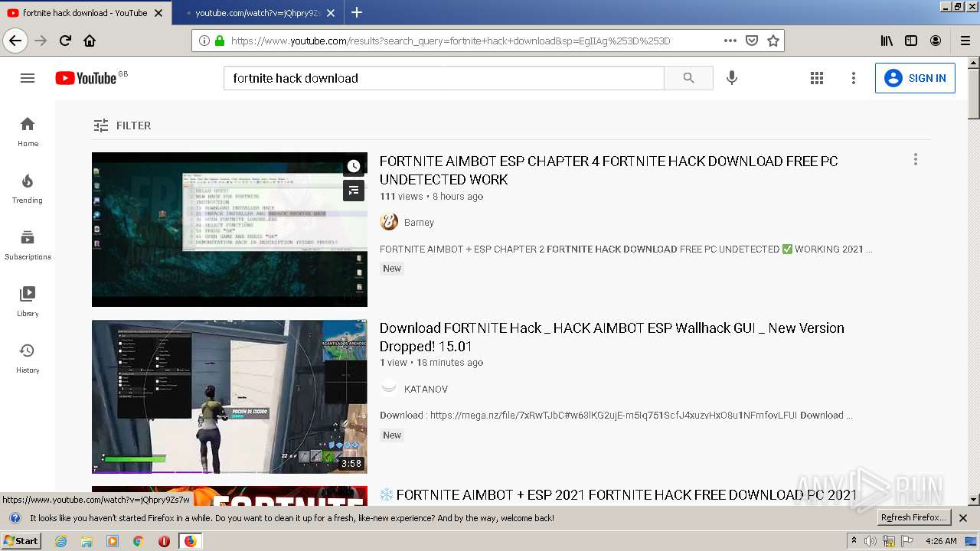The image size is (980, 551).
Task: Open Barney channel avatar
Action: [389, 222]
